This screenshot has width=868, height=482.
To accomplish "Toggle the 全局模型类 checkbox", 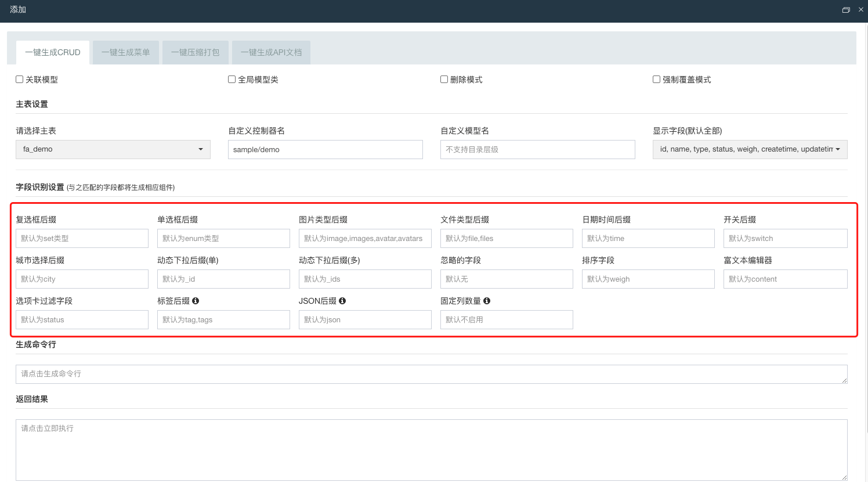I will 232,80.
